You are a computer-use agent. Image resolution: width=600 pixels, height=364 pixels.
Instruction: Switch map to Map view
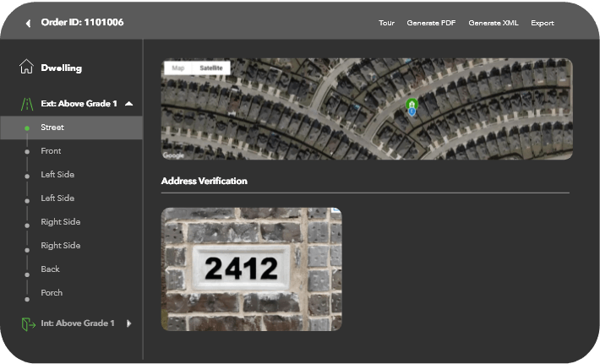coord(178,68)
